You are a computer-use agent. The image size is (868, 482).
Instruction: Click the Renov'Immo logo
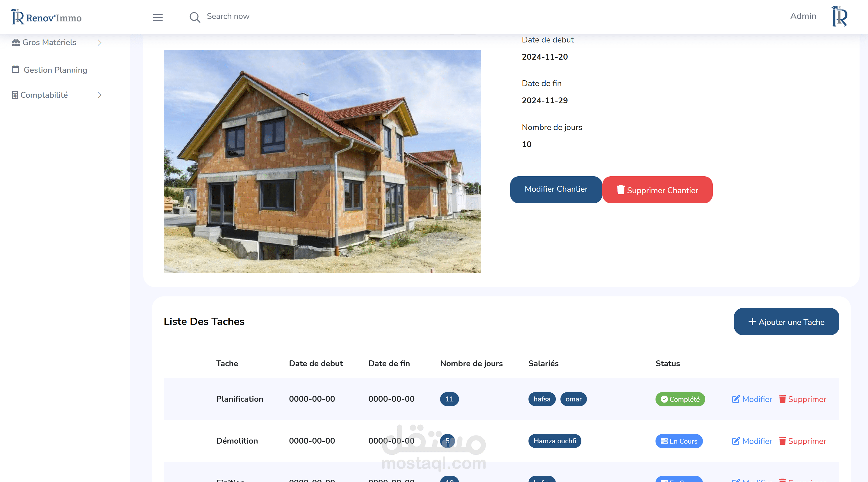[46, 17]
